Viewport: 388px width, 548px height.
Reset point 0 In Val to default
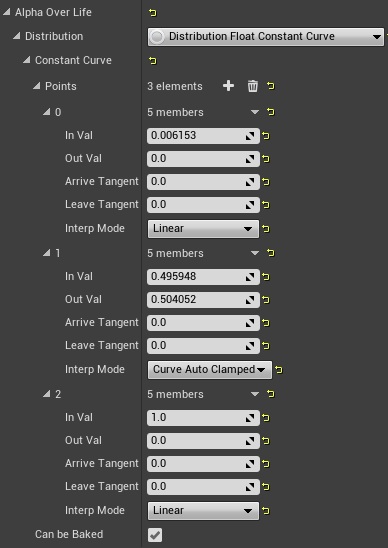coord(266,136)
